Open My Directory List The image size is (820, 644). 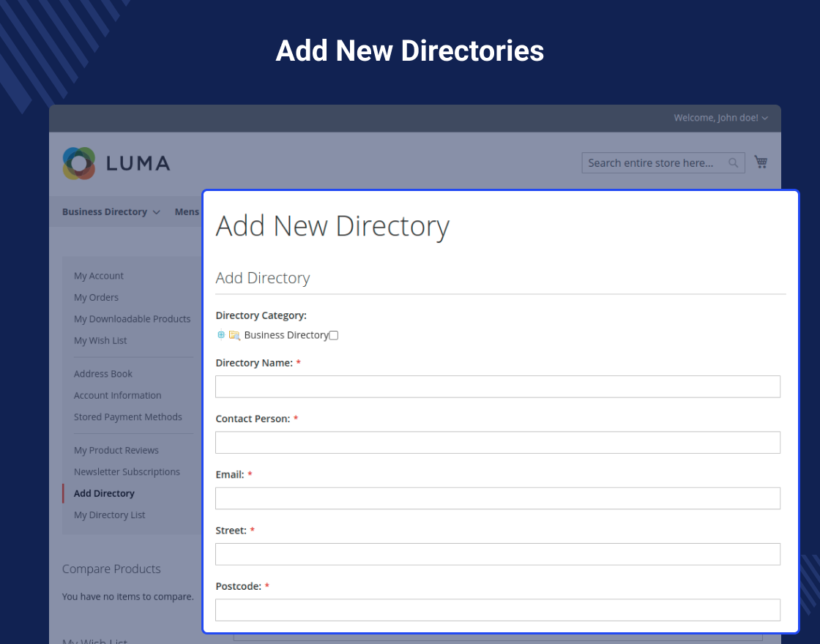click(x=110, y=515)
